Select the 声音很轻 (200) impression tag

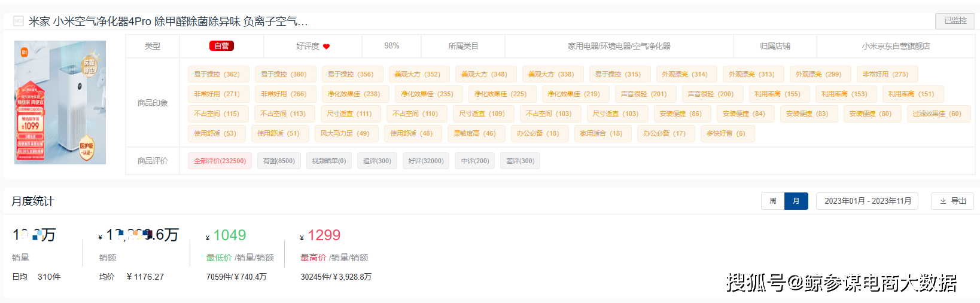click(x=711, y=94)
